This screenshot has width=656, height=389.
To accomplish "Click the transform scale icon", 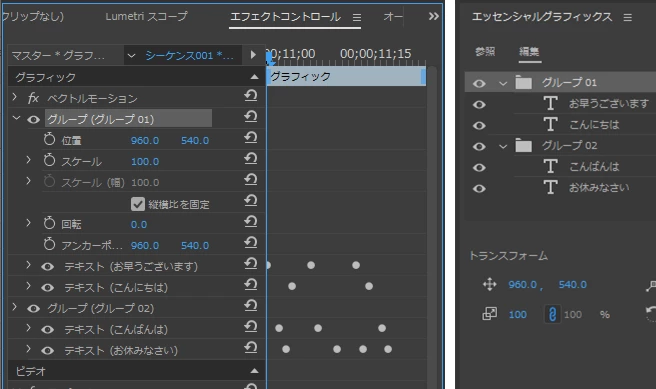I will 489,314.
